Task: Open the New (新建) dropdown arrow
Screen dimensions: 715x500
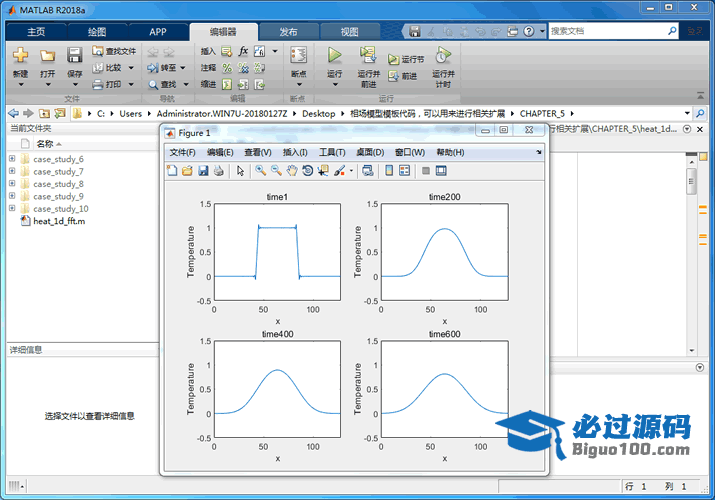Action: coord(21,85)
